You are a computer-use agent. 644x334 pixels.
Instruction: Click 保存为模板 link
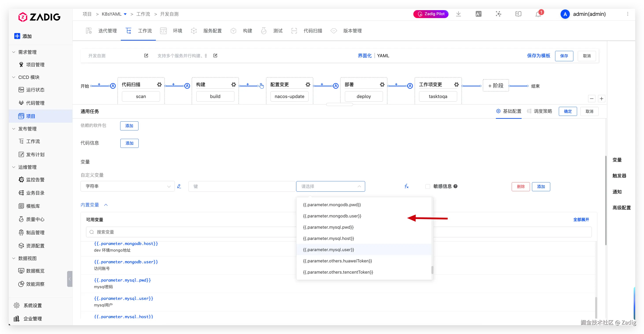539,56
